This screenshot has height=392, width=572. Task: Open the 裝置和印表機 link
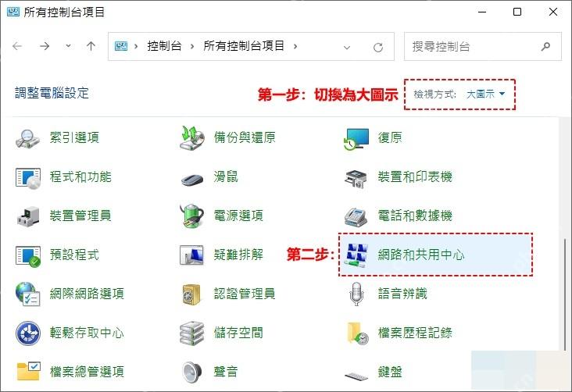point(415,177)
